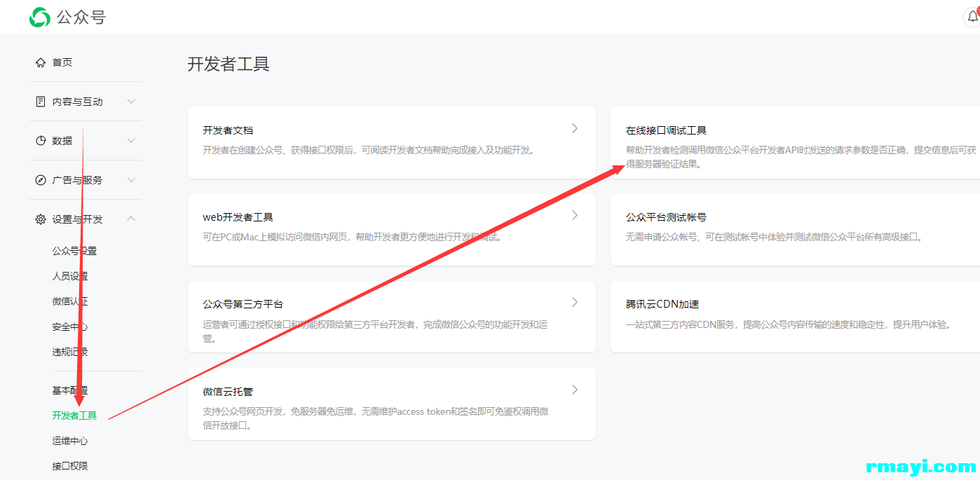Image resolution: width=980 pixels, height=480 pixels.
Task: Open the notification bell icon
Action: (972, 17)
